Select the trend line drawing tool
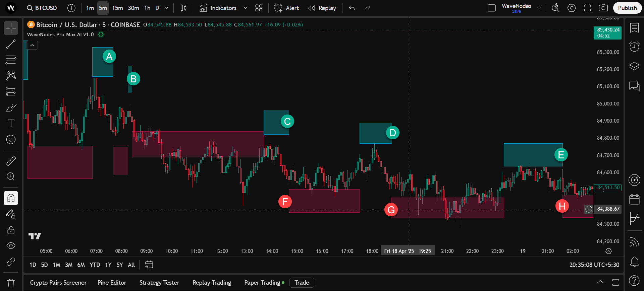The width and height of the screenshot is (644, 291). (x=11, y=44)
